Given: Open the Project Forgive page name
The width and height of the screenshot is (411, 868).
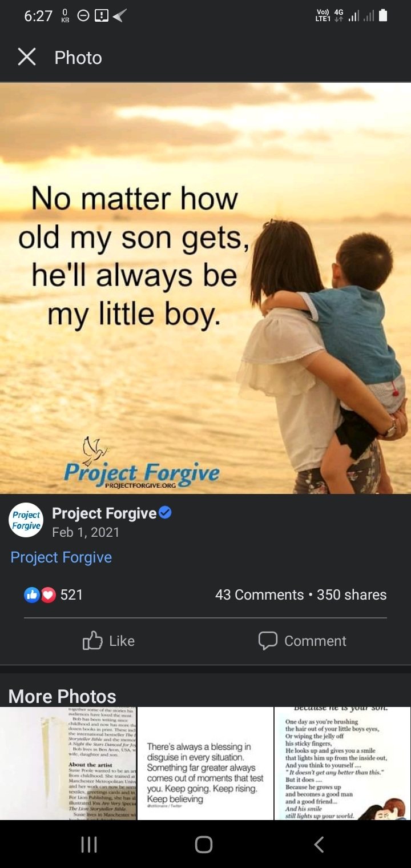Looking at the screenshot, I should click(104, 513).
